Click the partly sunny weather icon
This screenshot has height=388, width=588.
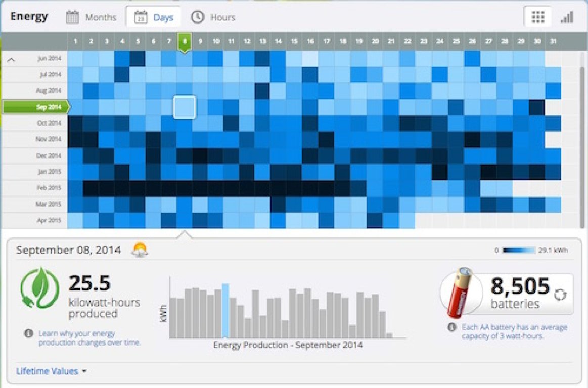[140, 250]
